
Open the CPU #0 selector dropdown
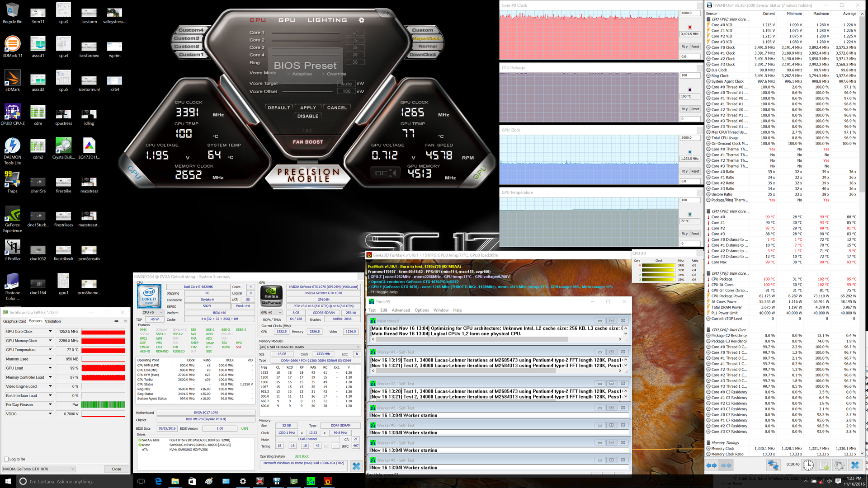(x=153, y=312)
